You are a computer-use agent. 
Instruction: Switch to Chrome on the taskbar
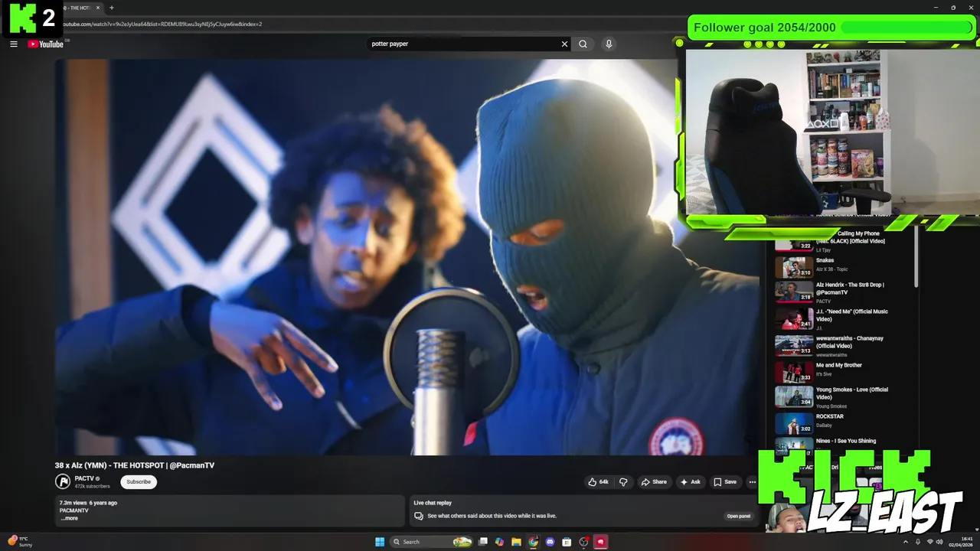coord(534,542)
